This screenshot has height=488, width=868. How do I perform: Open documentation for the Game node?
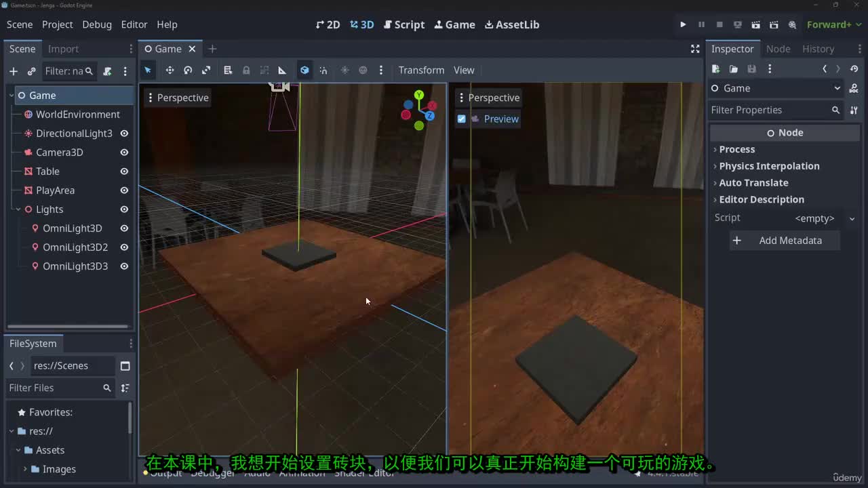tap(854, 88)
